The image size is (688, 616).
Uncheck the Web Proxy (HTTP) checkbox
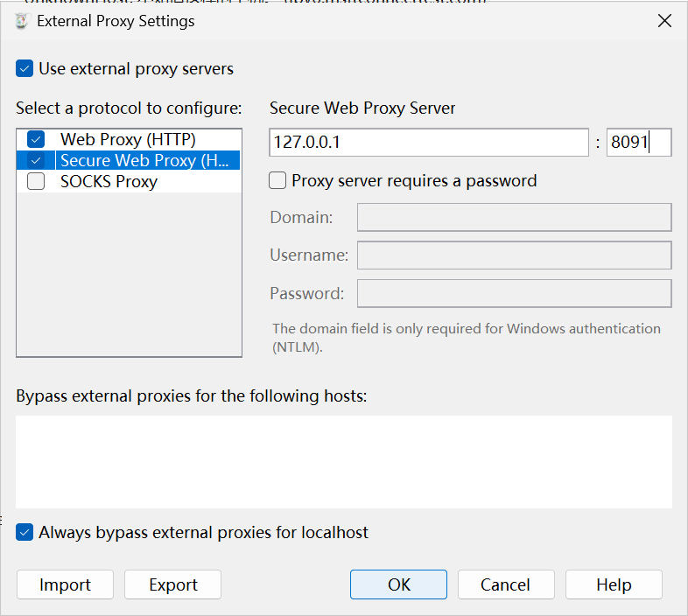point(36,139)
